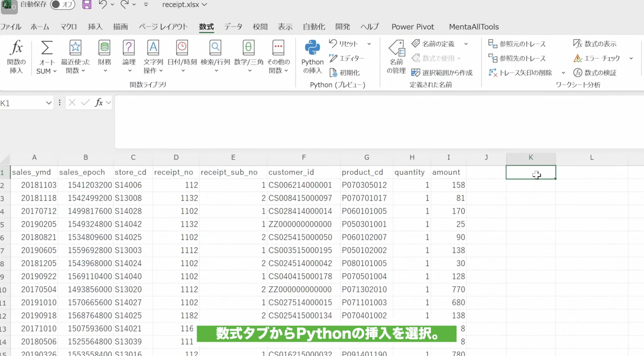
Task: Click cell containing S14042
Action: [133, 224]
